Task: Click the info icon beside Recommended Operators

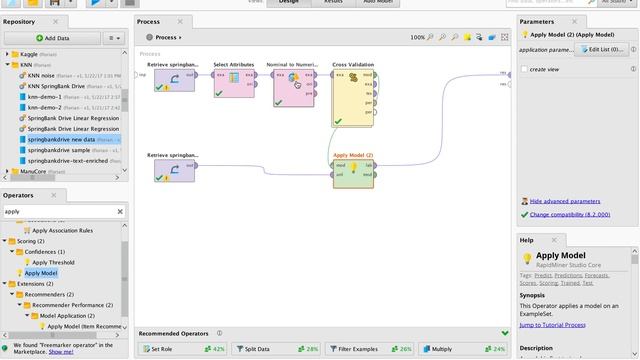Action: 220,333
